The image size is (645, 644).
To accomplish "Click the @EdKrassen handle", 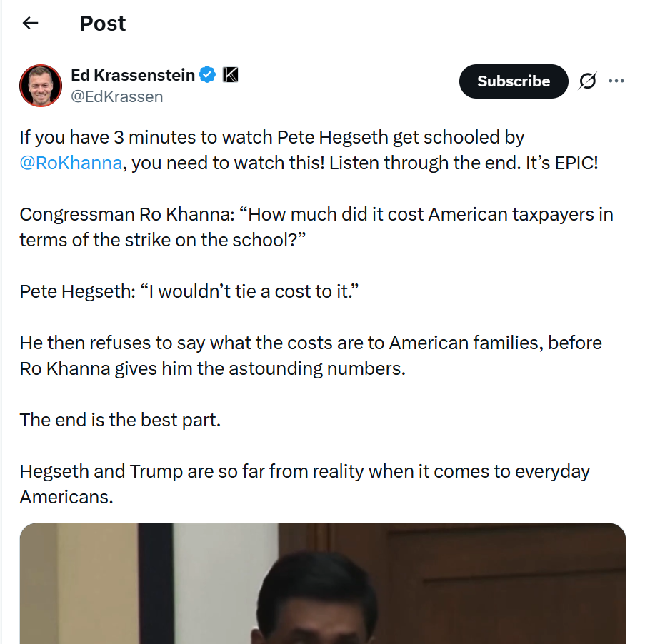I will [x=117, y=96].
